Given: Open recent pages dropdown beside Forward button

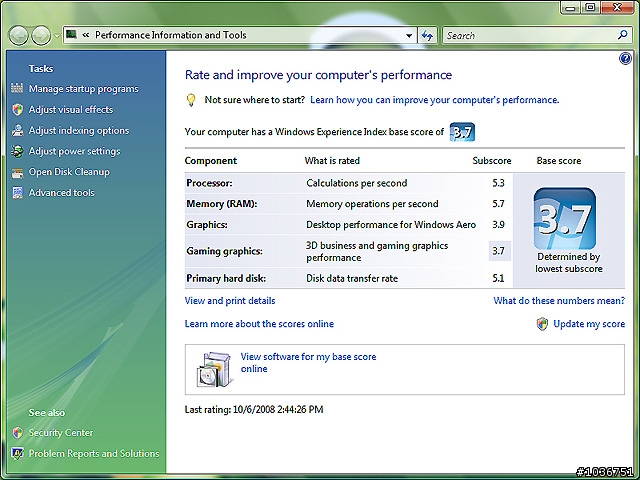Looking at the screenshot, I should [57, 36].
